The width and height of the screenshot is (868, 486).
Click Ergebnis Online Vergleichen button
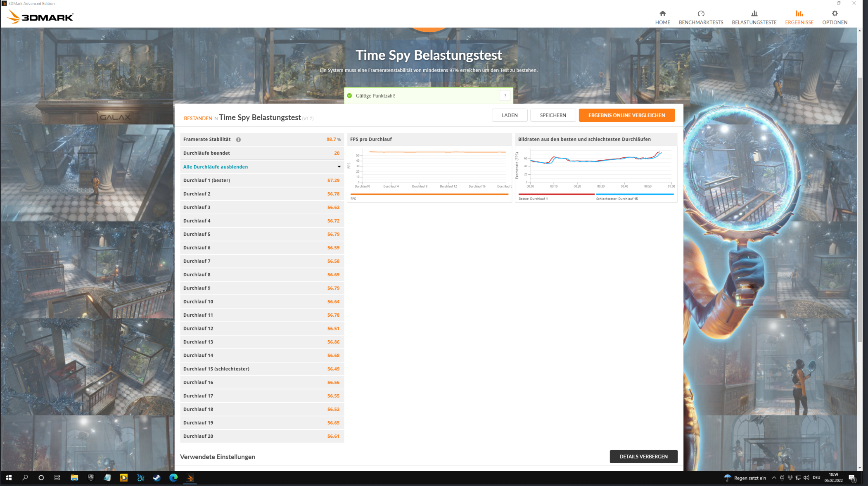pos(626,115)
